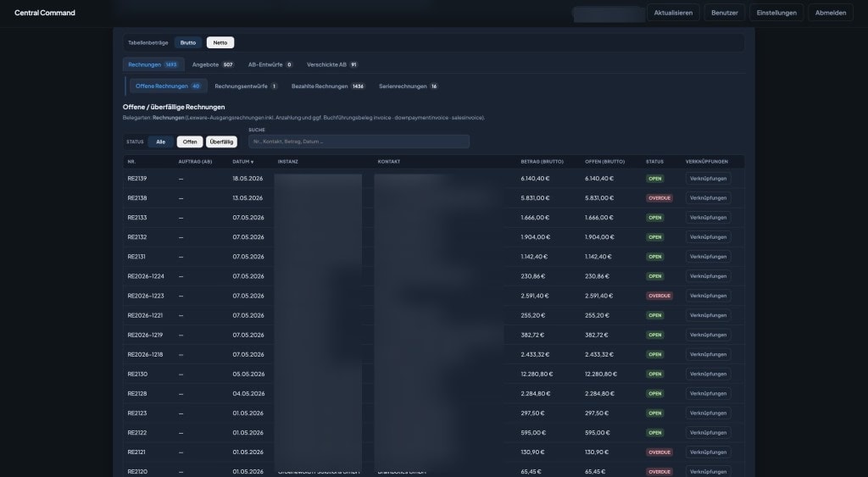Image resolution: width=868 pixels, height=477 pixels.
Task: Select invoice number RE2026-1224
Action: [x=146, y=276]
